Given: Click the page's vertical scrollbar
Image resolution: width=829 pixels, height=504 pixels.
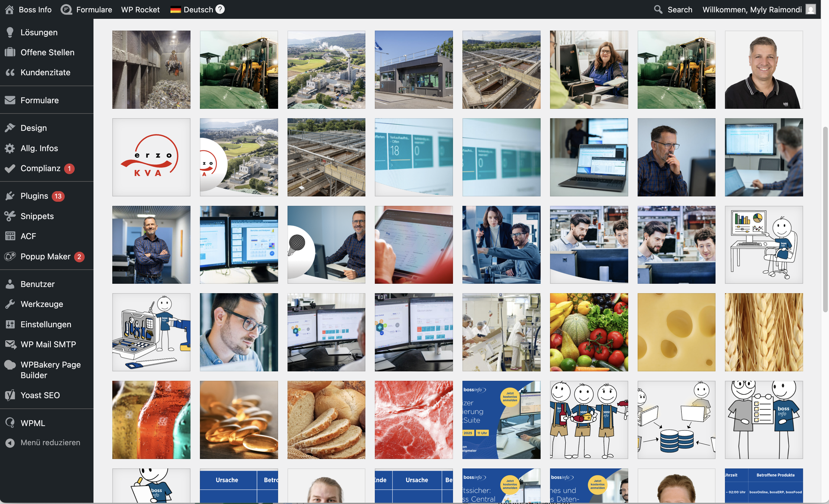Looking at the screenshot, I should point(825,219).
